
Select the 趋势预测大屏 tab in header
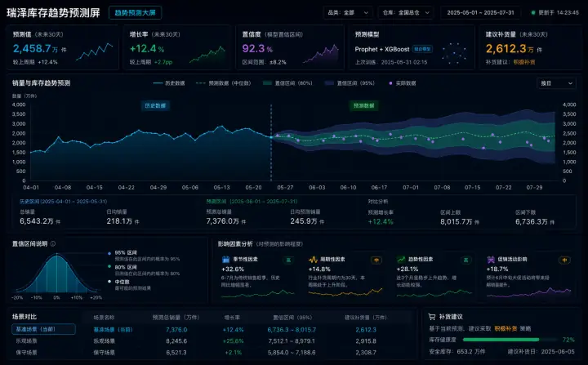click(x=135, y=12)
